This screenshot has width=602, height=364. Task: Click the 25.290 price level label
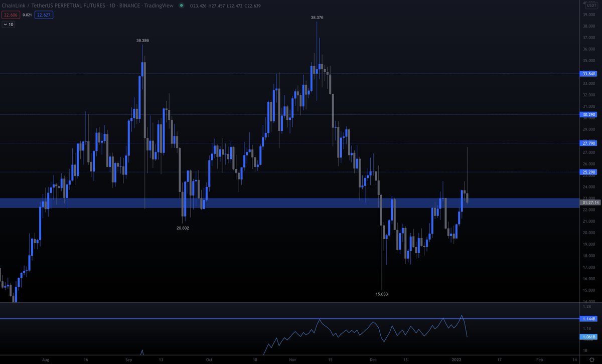tap(587, 172)
